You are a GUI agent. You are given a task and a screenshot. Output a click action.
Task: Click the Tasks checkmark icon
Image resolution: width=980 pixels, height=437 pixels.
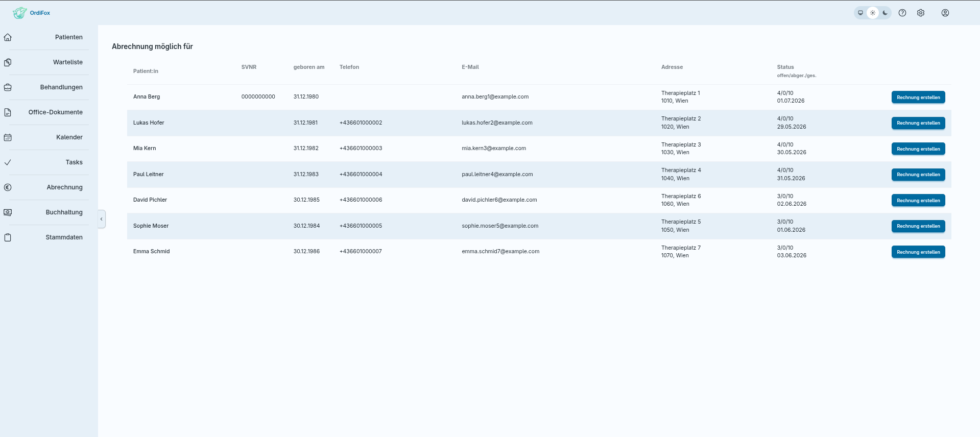point(8,162)
